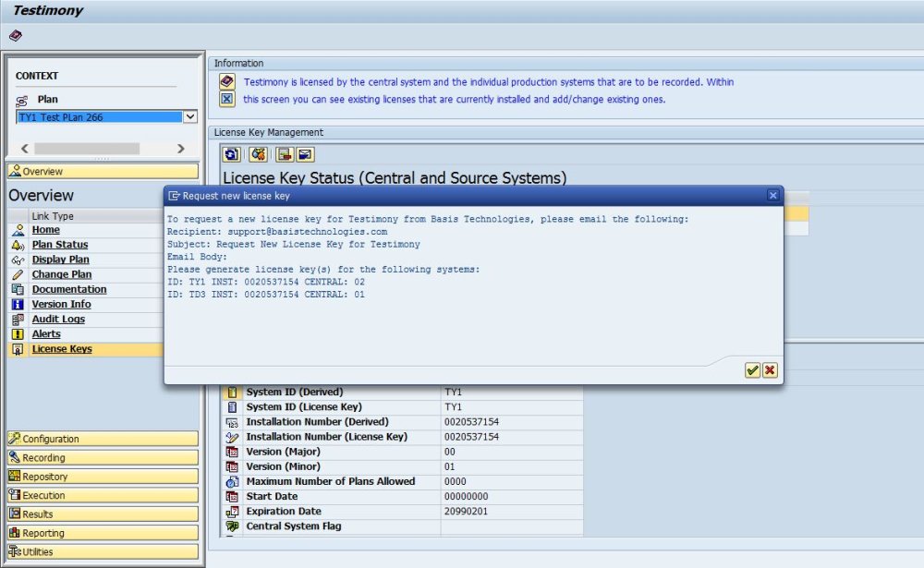
Task: Click the Central System Flag row icon
Action: tap(232, 526)
